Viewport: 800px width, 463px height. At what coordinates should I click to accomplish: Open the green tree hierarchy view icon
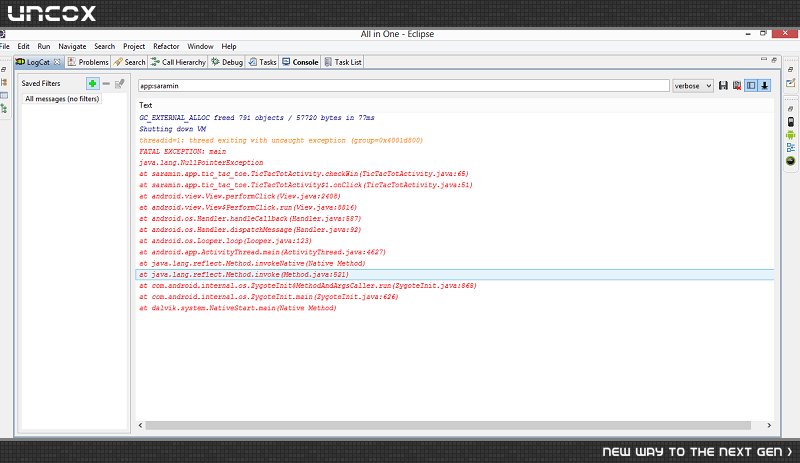pyautogui.click(x=4, y=108)
